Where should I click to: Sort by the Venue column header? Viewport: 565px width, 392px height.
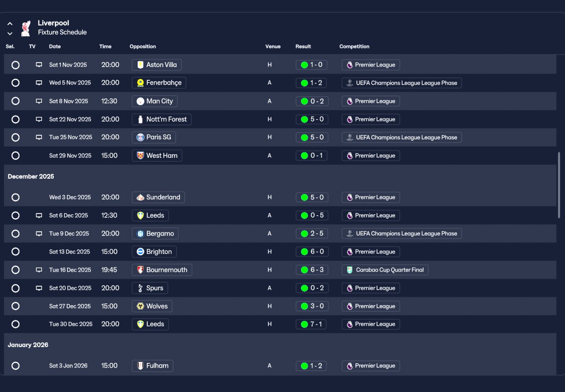pyautogui.click(x=273, y=46)
